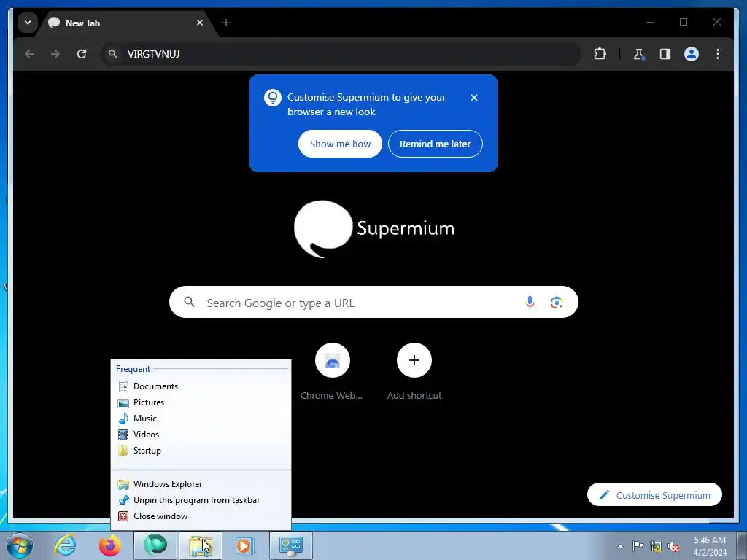Select Unpin this program from taskbar
The image size is (747, 560).
(x=201, y=500)
